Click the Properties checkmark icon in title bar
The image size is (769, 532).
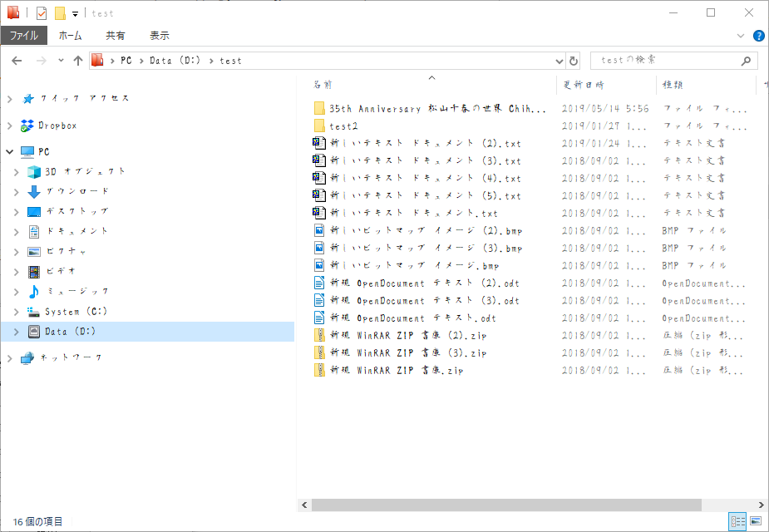[42, 13]
